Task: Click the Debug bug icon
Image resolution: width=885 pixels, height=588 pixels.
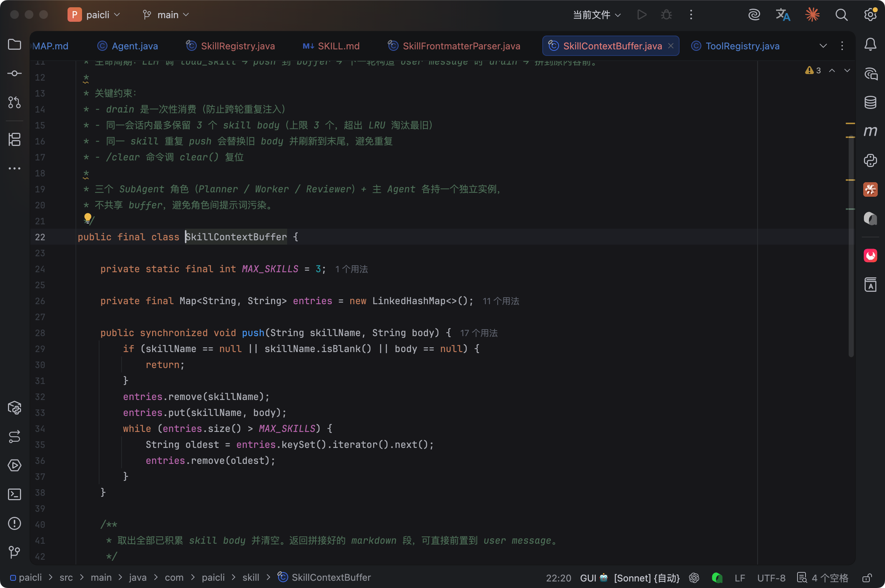Action: tap(666, 15)
